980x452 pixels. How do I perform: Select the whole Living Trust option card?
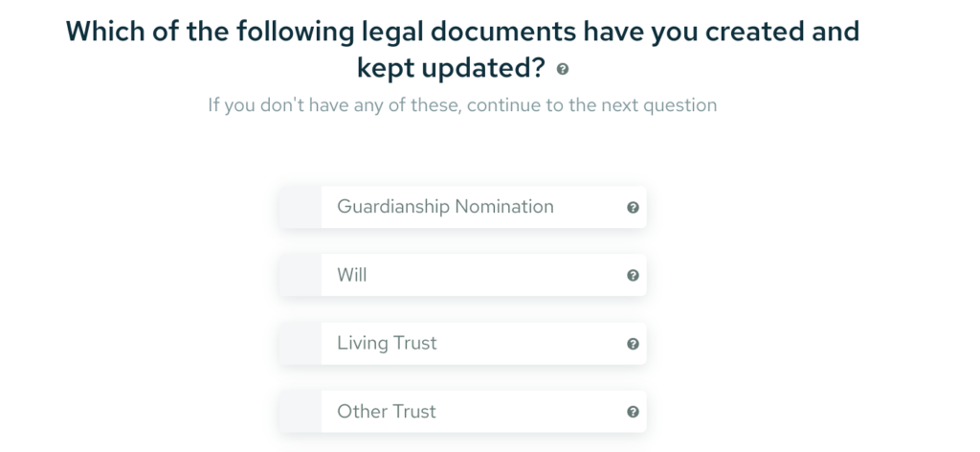(x=462, y=343)
